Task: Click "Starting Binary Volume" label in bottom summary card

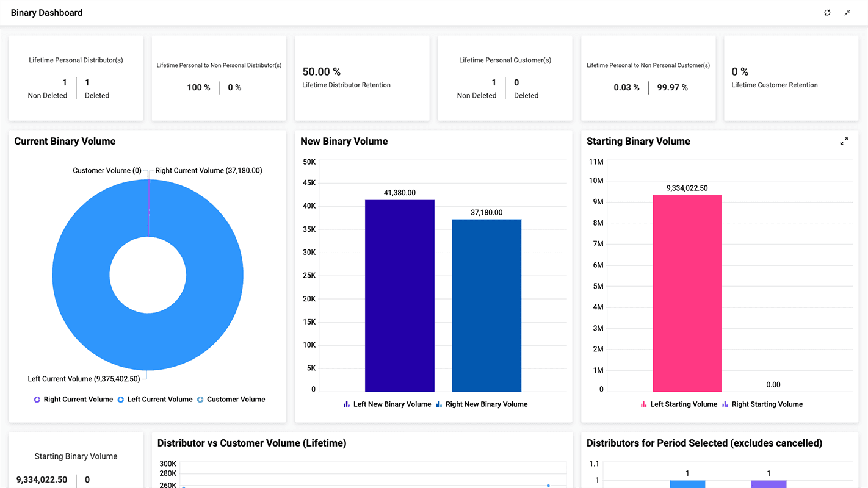Action: (76, 457)
